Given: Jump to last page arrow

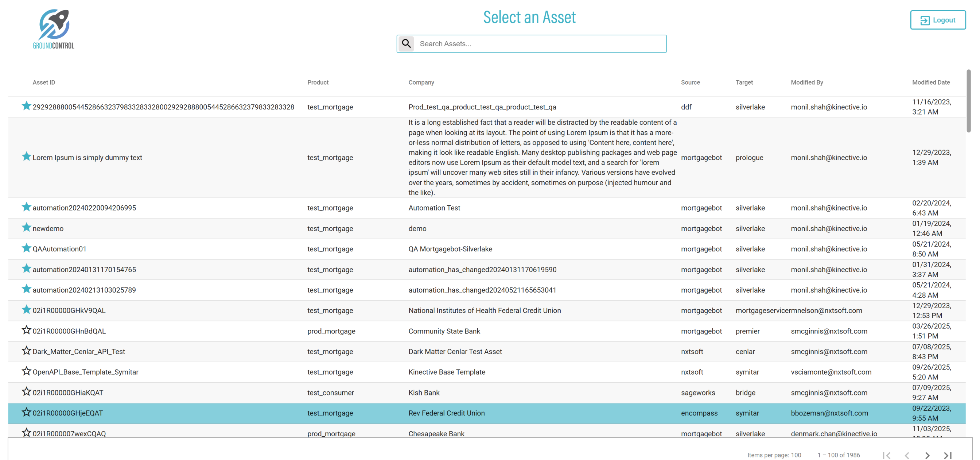Looking at the screenshot, I should tap(947, 455).
